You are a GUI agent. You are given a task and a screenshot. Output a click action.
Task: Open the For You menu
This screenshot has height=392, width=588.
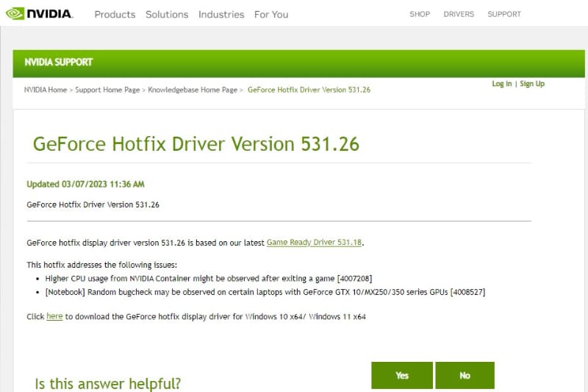[x=271, y=14]
